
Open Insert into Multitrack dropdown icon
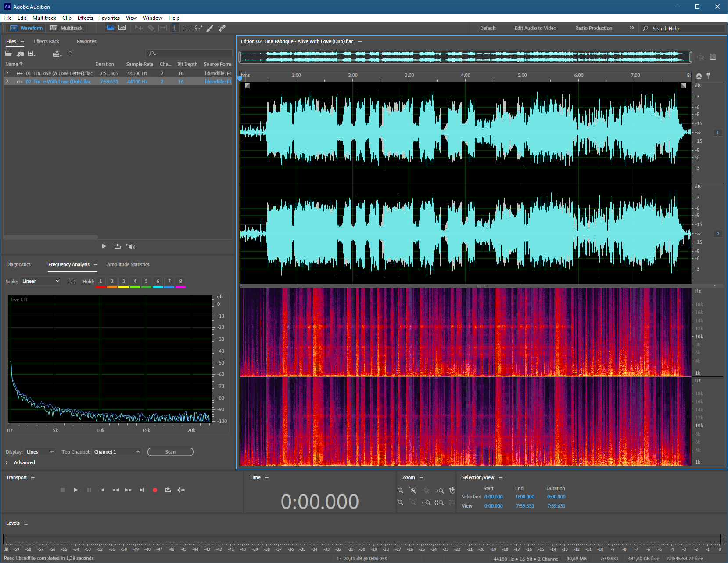click(57, 54)
